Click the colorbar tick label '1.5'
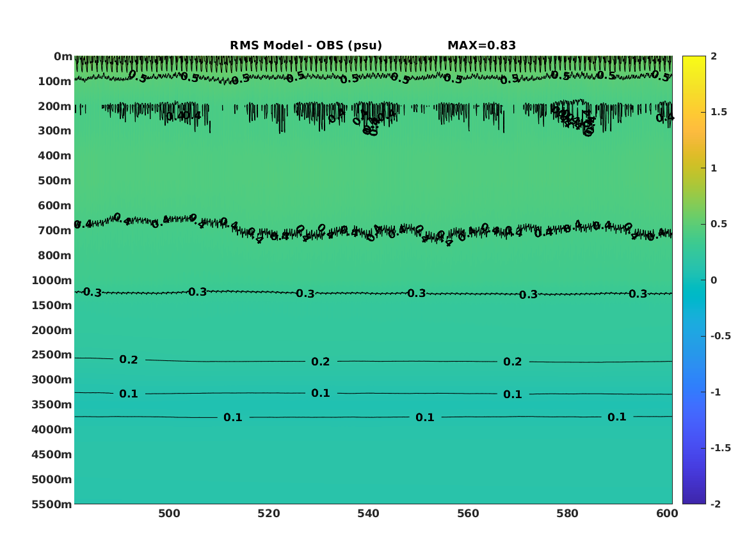Screen dimensions: 747x560 718,112
